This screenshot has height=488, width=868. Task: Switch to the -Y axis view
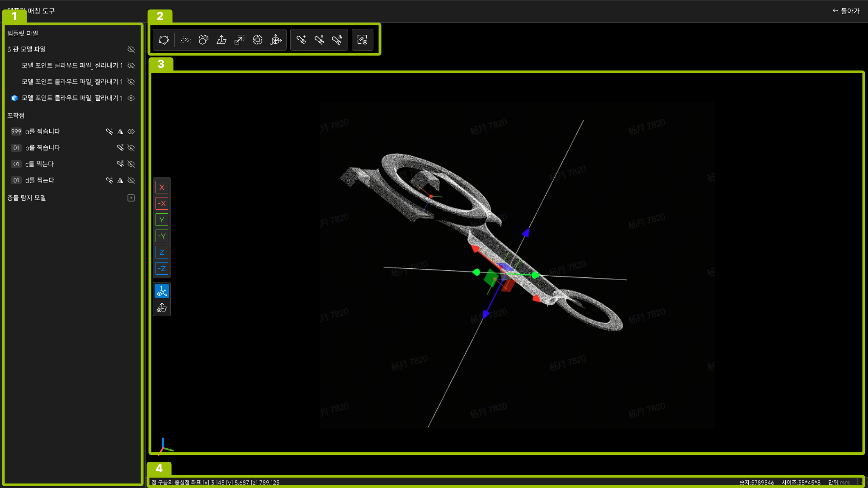pos(162,236)
